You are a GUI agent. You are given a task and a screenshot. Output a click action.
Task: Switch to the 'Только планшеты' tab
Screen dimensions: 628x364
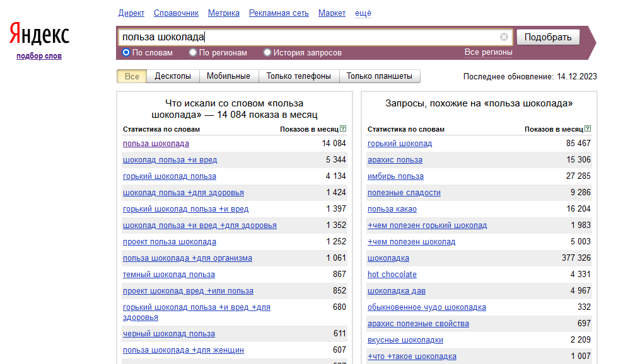[380, 76]
